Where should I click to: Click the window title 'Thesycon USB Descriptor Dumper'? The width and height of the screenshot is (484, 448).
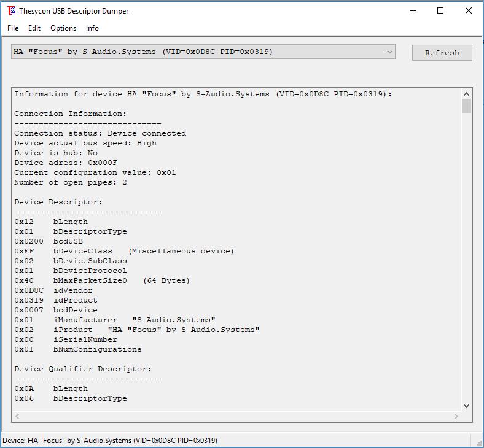click(74, 11)
